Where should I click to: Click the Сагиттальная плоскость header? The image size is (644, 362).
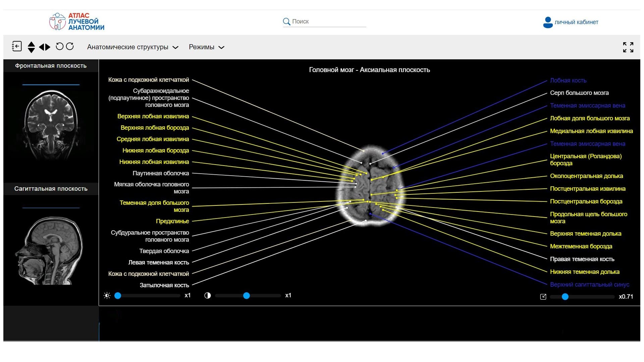point(51,189)
